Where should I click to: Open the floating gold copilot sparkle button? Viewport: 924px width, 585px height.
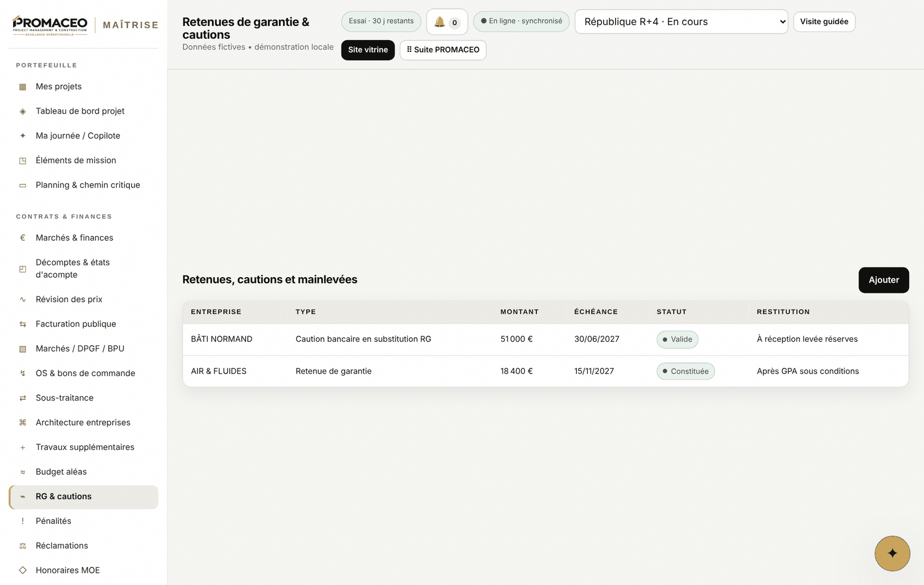892,553
